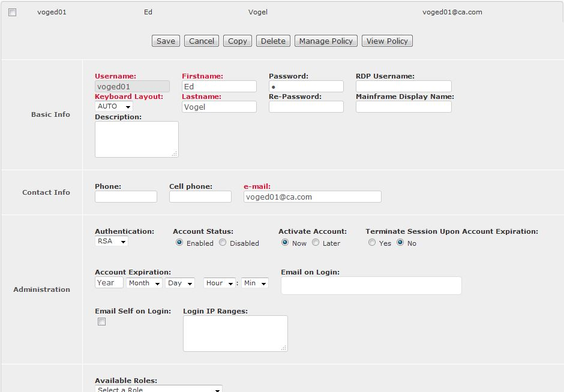Open the expiration Min dropdown
Viewport: 564px width, 392px height.
pyautogui.click(x=255, y=283)
